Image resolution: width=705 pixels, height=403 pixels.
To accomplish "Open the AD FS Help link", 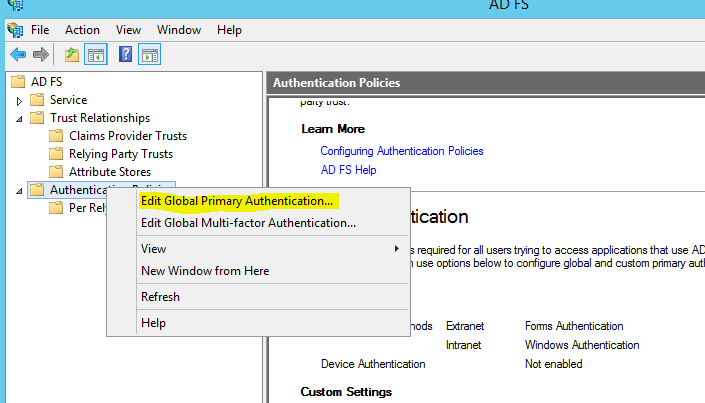I will pyautogui.click(x=348, y=170).
